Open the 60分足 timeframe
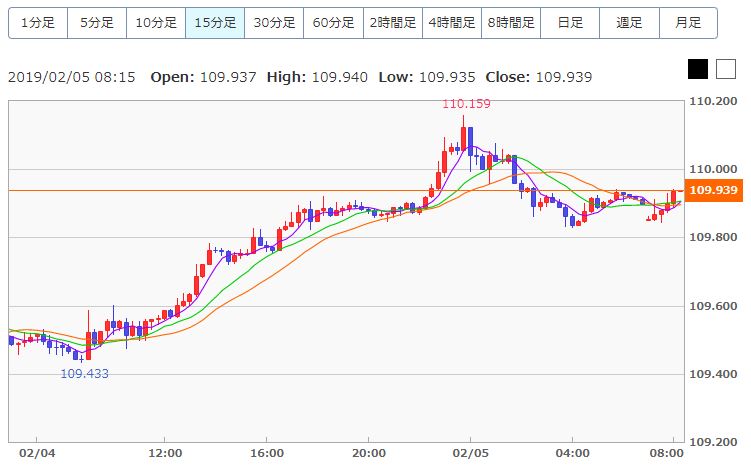This screenshot has height=469, width=751. (333, 23)
